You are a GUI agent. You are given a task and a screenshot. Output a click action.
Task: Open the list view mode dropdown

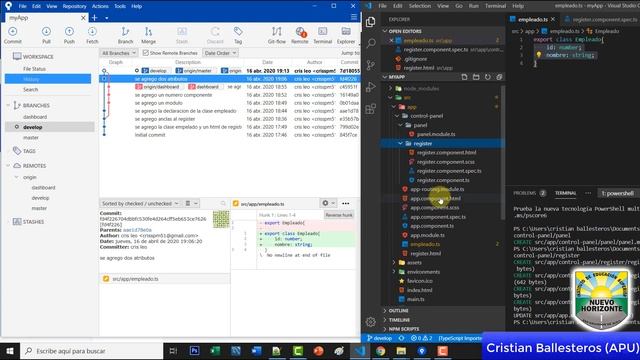(191, 203)
